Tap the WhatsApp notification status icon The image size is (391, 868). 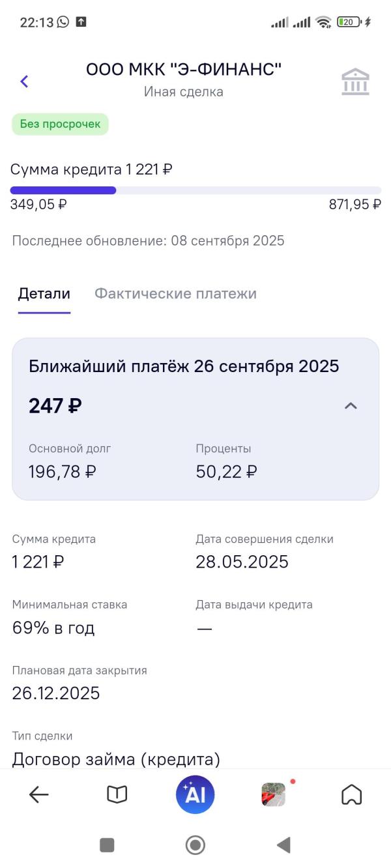(x=63, y=22)
